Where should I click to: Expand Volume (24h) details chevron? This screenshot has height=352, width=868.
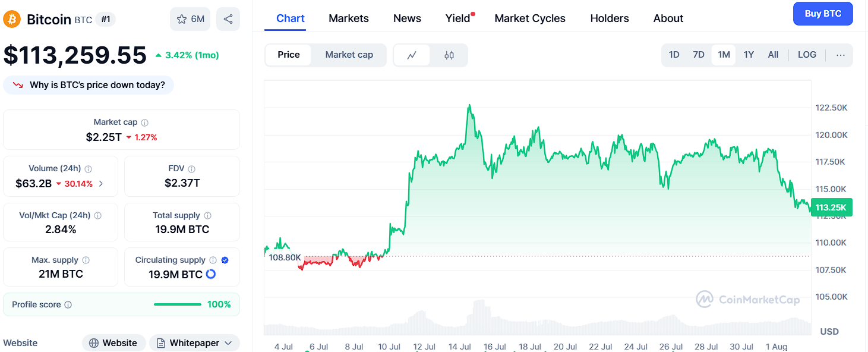(101, 184)
